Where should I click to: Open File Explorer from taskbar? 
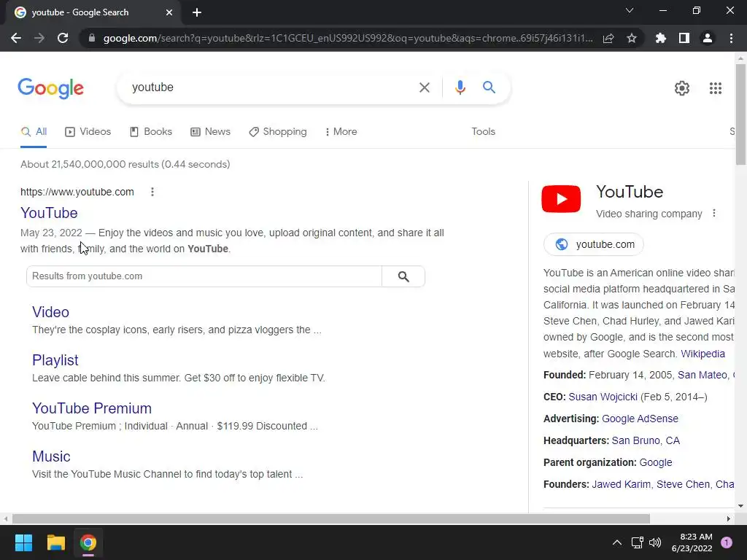[x=55, y=542]
